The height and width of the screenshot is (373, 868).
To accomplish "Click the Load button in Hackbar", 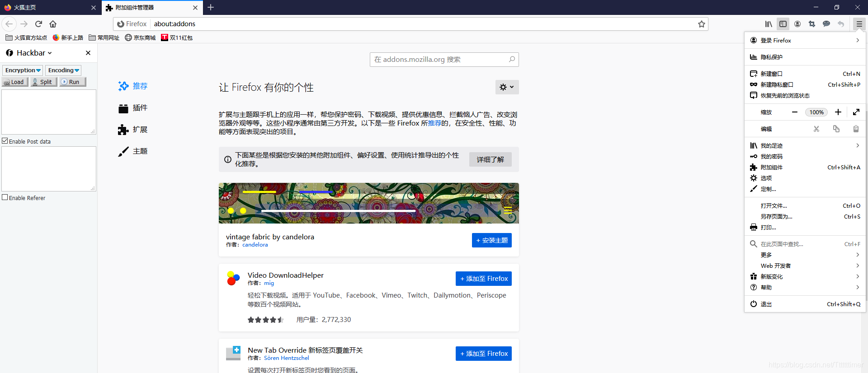I will tap(15, 82).
